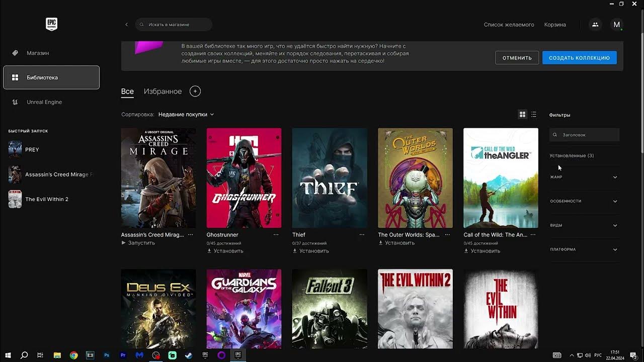The width and height of the screenshot is (644, 362).
Task: Switch to the Избранное tab
Action: coord(163,92)
